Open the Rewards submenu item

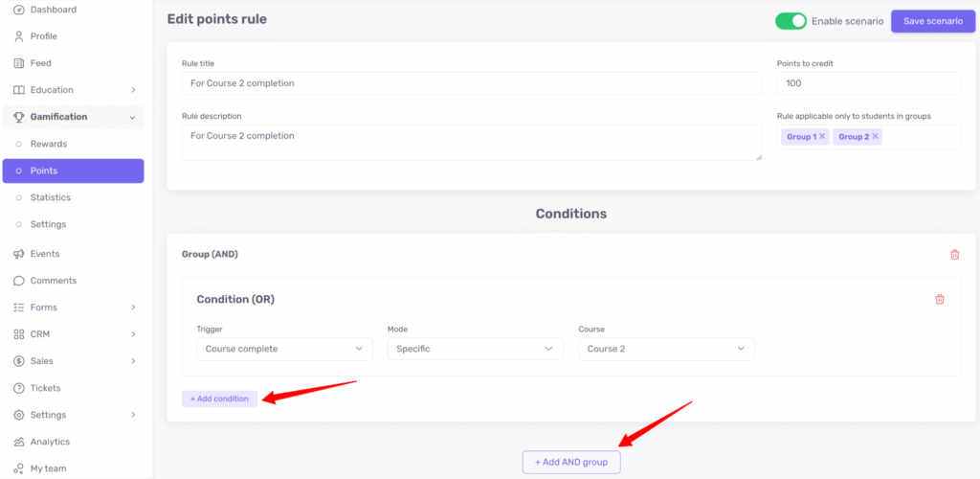click(49, 144)
